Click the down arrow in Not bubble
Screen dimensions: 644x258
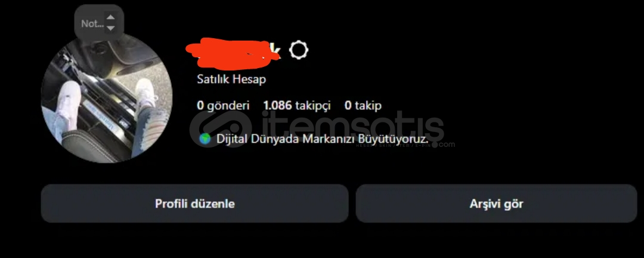point(110,29)
